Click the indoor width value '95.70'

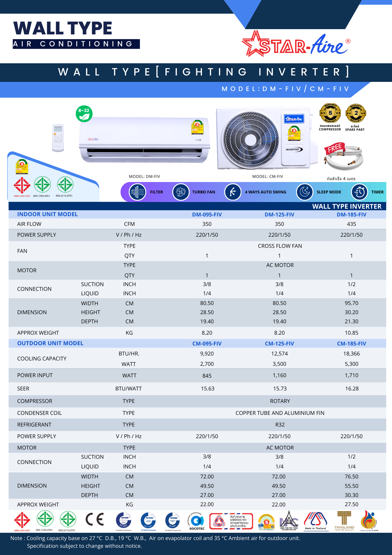352,303
